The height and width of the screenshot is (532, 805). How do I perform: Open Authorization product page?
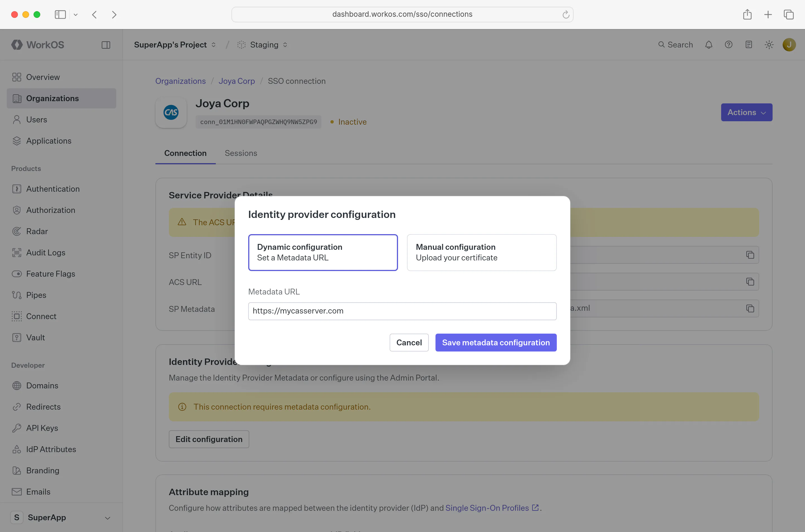pos(61,210)
